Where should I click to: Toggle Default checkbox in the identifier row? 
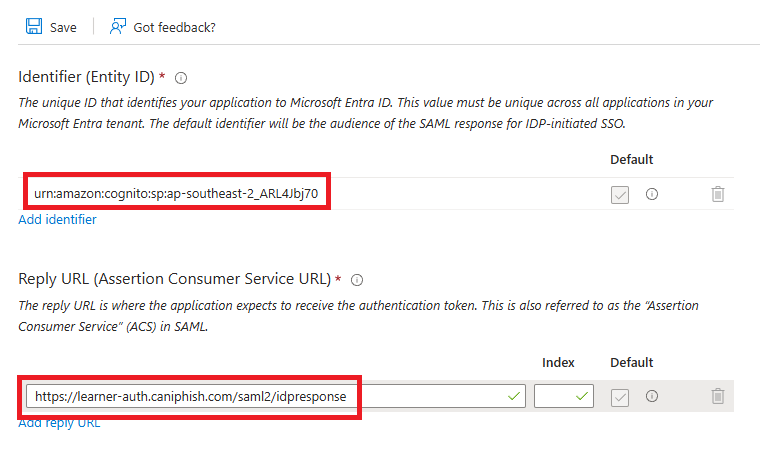click(620, 194)
